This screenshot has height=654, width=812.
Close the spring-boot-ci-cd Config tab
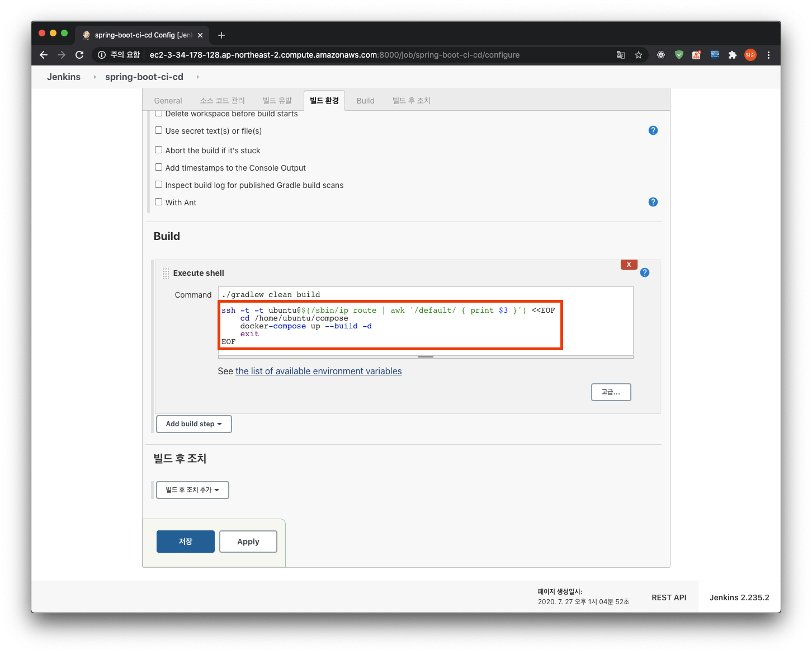tap(200, 35)
